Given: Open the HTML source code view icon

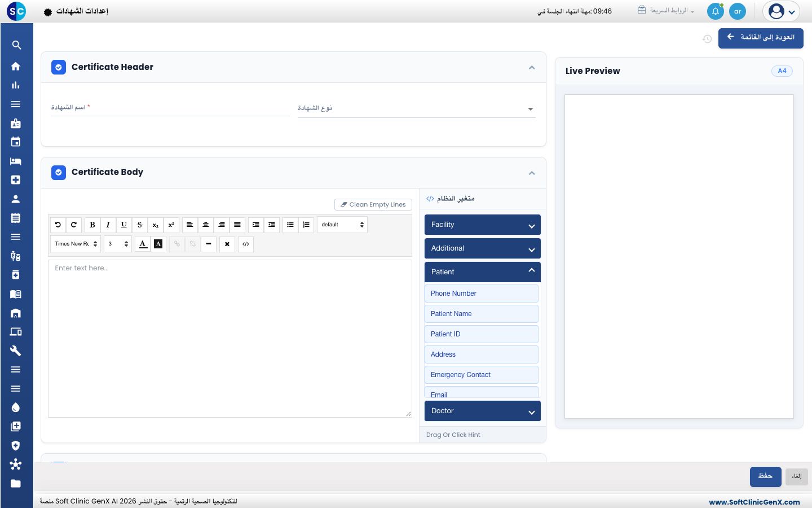Looking at the screenshot, I should [x=246, y=244].
